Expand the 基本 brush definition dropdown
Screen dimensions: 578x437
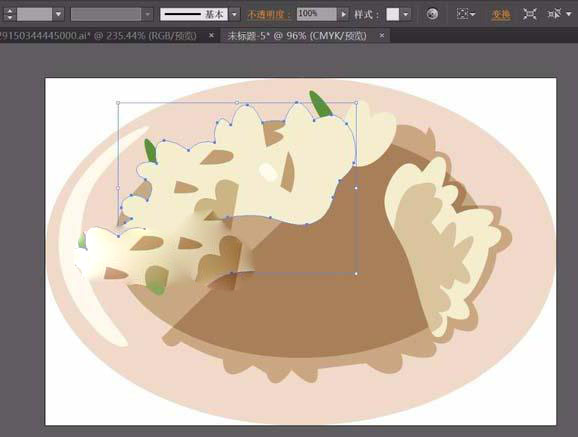pyautogui.click(x=234, y=14)
